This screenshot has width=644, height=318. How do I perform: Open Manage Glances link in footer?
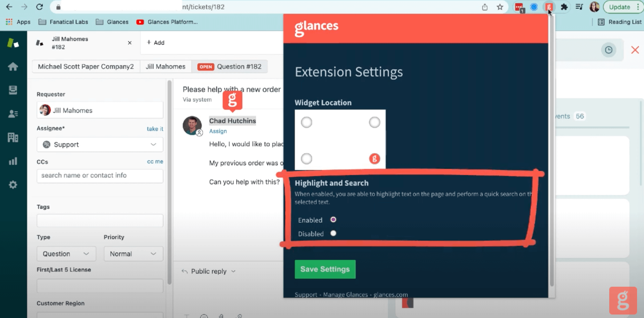[x=345, y=295]
